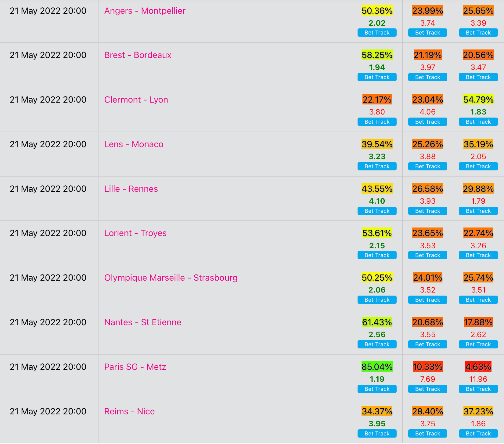Click Bet Track under Lille-Rennes 3.93 draw odds
The width and height of the screenshot is (504, 444).
[x=428, y=211]
